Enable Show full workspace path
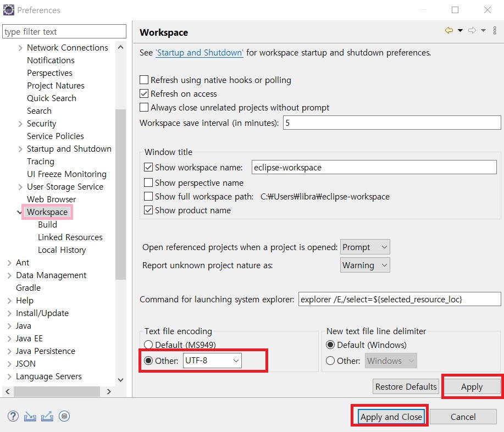The image size is (504, 432). click(148, 196)
